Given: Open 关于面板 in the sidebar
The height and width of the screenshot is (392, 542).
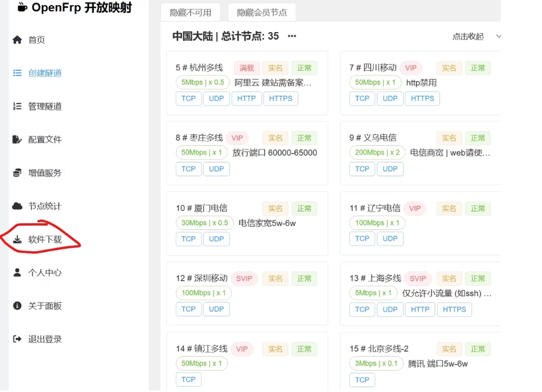Looking at the screenshot, I should point(45,306).
